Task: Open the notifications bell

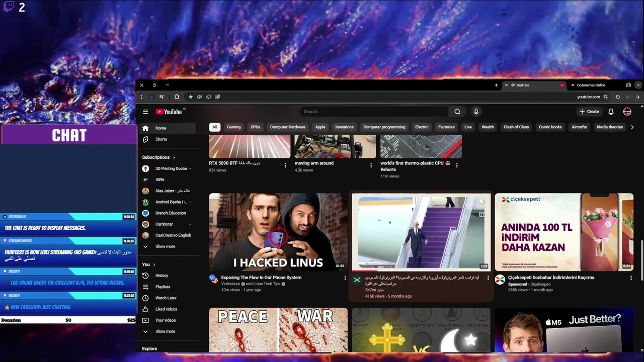Action: [x=611, y=112]
